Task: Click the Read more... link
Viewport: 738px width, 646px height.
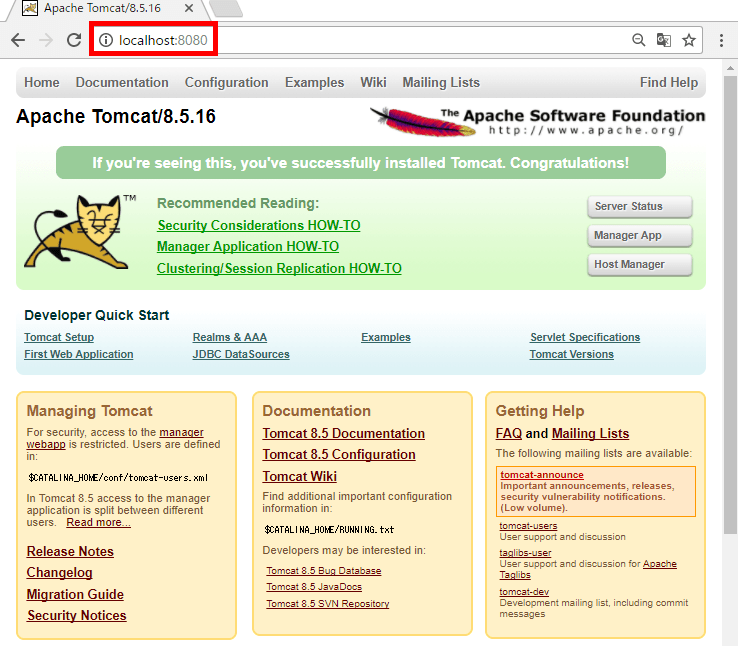Action: 98,522
